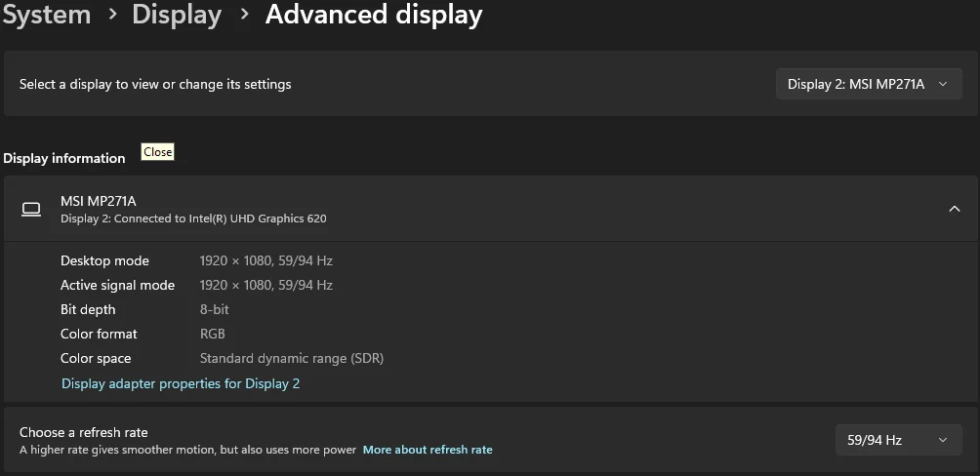Click the Close tooltip label
The height and width of the screenshot is (476, 980).
pos(157,152)
